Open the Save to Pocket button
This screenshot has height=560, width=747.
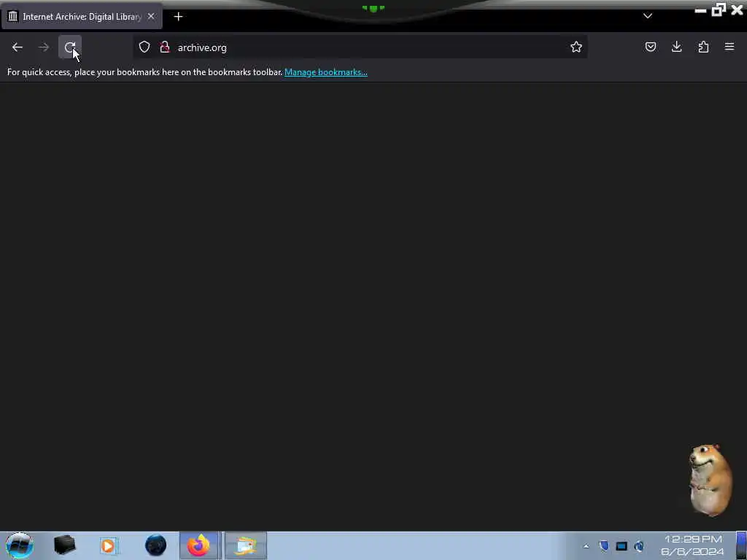pos(650,47)
